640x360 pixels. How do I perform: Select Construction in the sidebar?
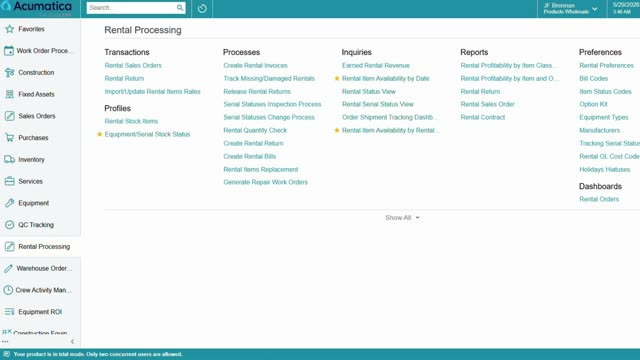point(36,73)
